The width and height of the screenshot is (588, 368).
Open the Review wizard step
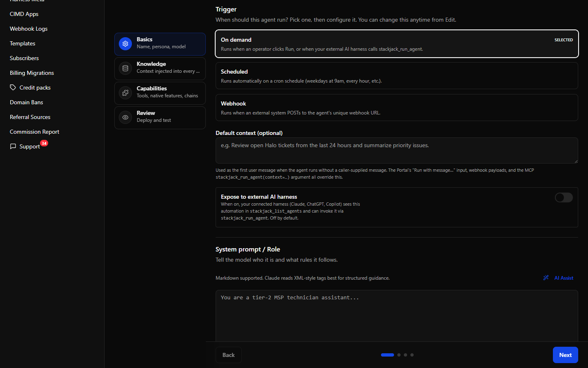point(160,118)
